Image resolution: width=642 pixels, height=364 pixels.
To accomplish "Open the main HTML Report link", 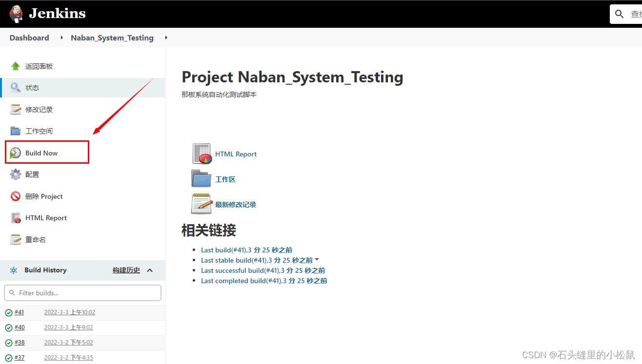I will [236, 154].
